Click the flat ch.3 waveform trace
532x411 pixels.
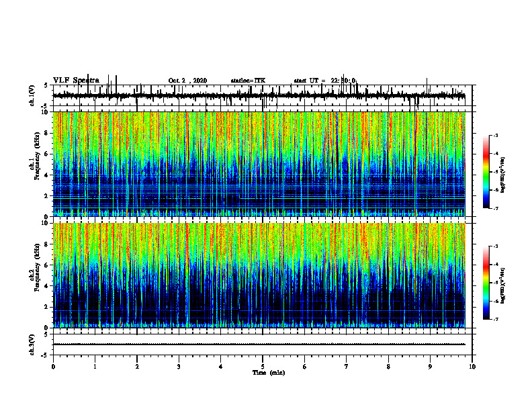click(x=259, y=345)
